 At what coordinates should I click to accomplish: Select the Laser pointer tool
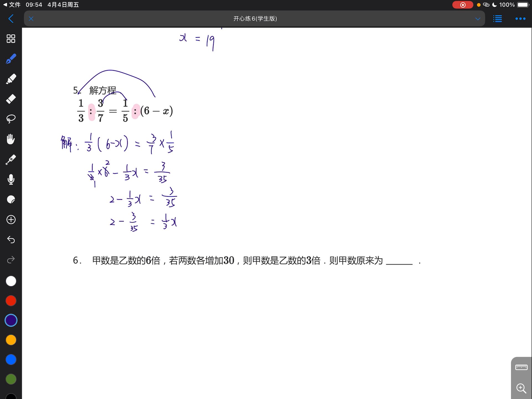tap(11, 159)
